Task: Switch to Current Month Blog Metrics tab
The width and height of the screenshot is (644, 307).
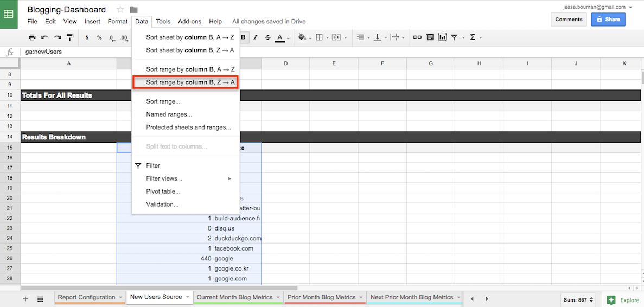Action: (x=234, y=297)
